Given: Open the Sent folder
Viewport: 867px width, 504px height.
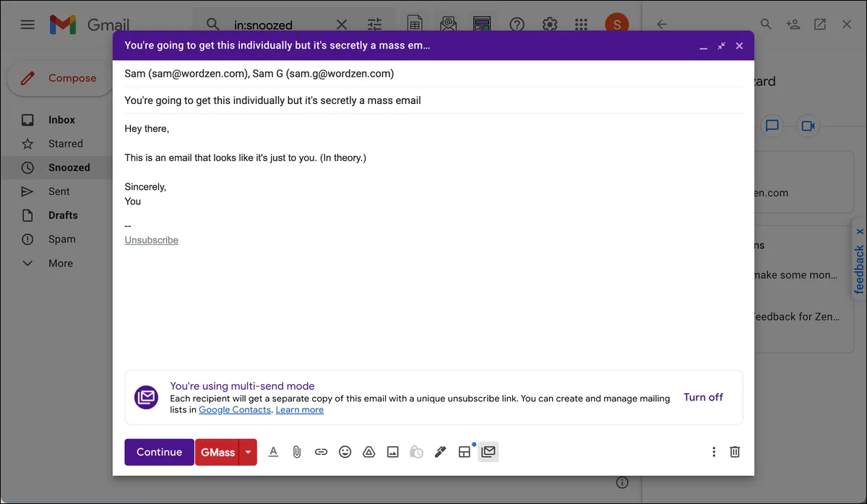Looking at the screenshot, I should point(59,191).
